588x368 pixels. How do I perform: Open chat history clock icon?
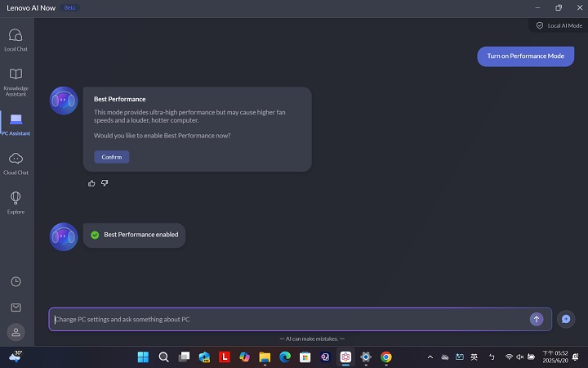(x=16, y=281)
